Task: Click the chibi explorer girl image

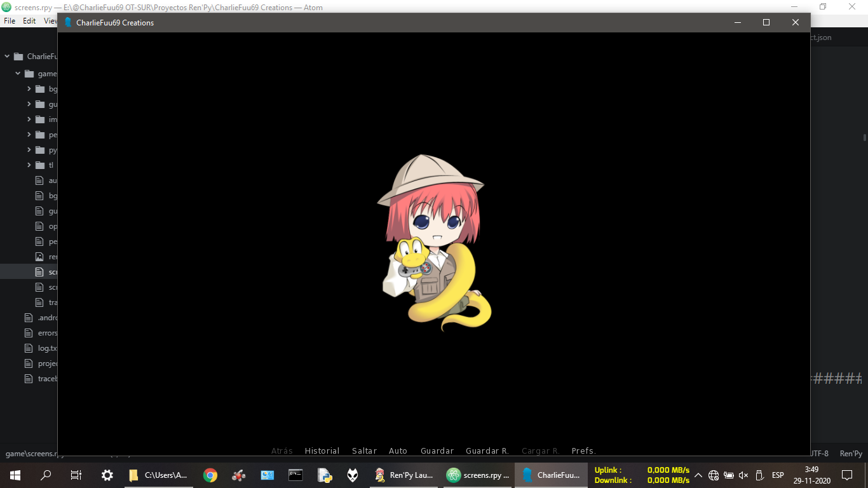Action: point(433,241)
